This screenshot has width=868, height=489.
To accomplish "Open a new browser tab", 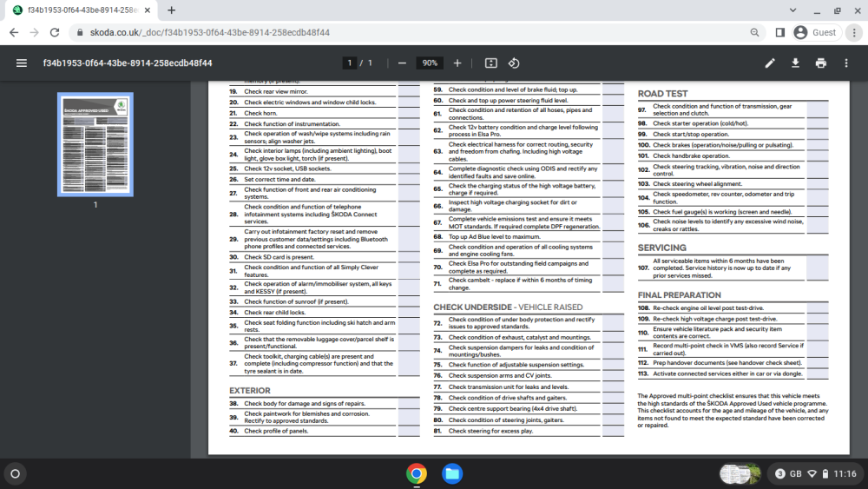I will coord(172,10).
